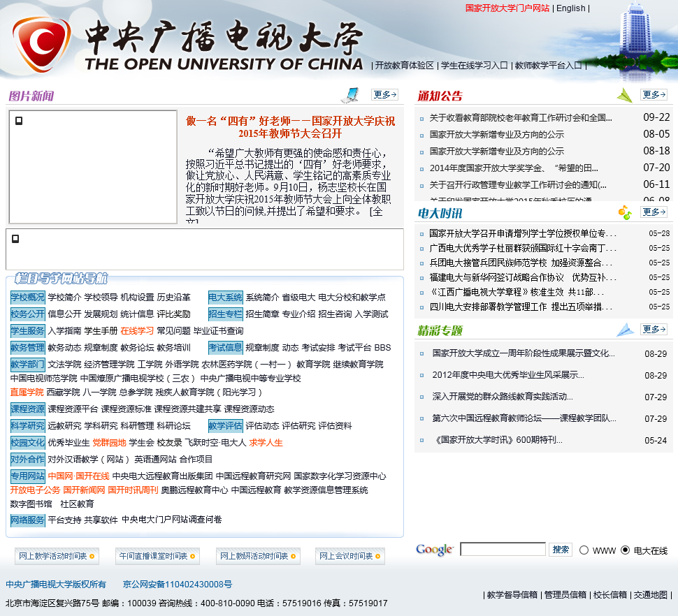This screenshot has height=616, width=678.
Task: Click the 搜索 search button
Action: coord(561,550)
